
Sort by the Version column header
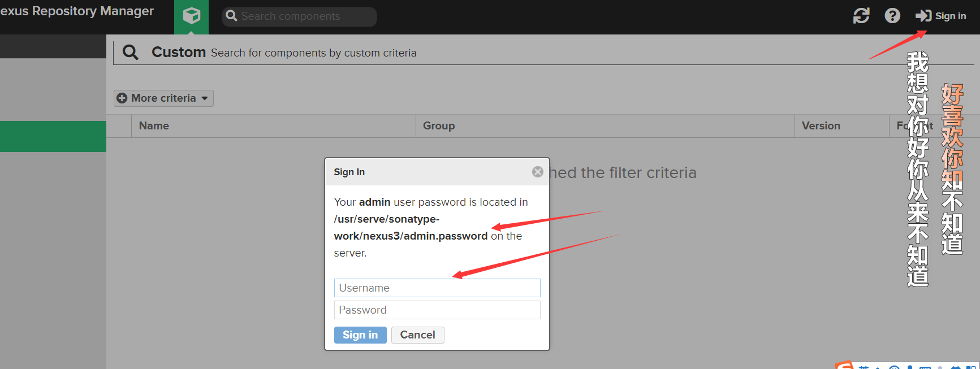[x=821, y=126]
